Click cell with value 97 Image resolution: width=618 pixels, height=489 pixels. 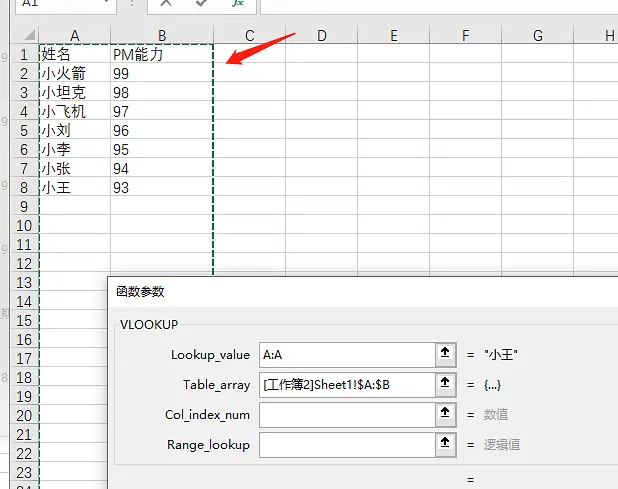coord(162,112)
